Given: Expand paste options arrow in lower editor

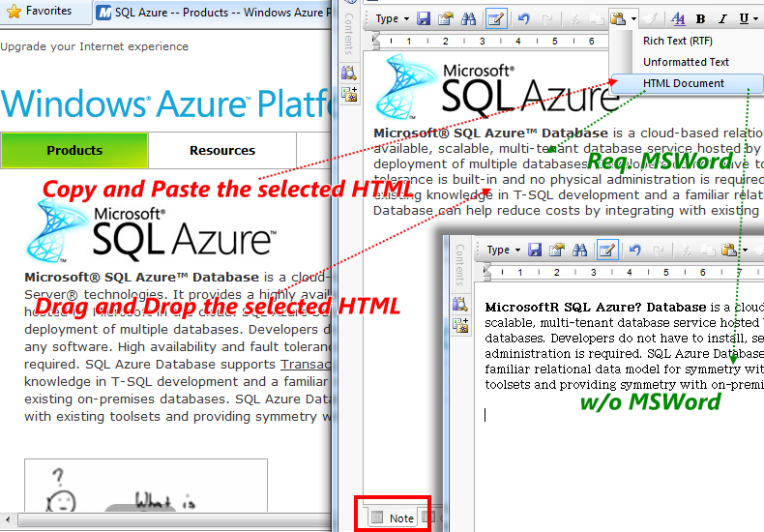Looking at the screenshot, I should (745, 250).
